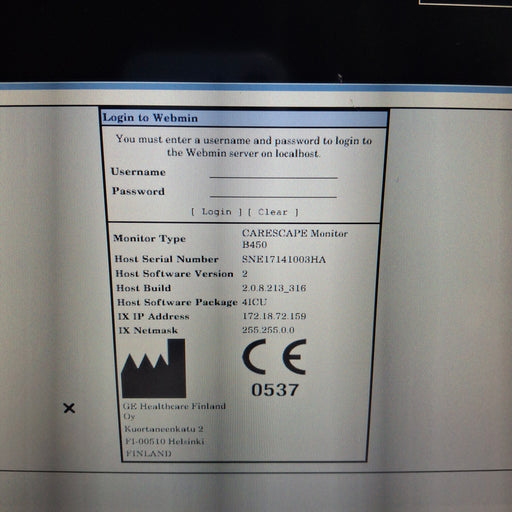This screenshot has height=512, width=512.
Task: Click the Username input field
Action: pyautogui.click(x=274, y=172)
